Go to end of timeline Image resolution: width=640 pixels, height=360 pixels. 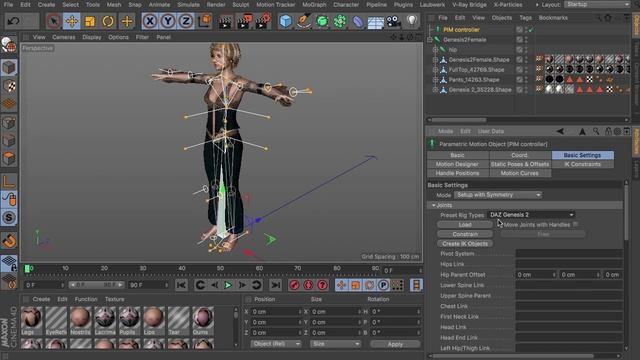276,285
